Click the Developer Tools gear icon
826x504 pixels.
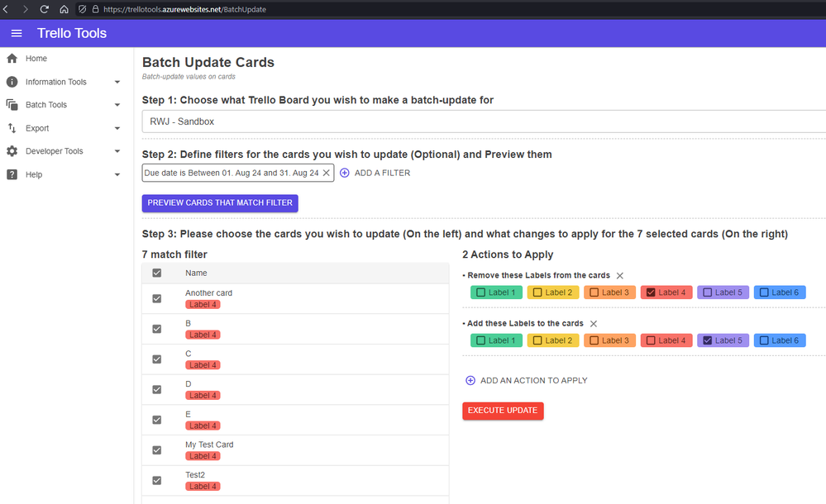point(12,151)
